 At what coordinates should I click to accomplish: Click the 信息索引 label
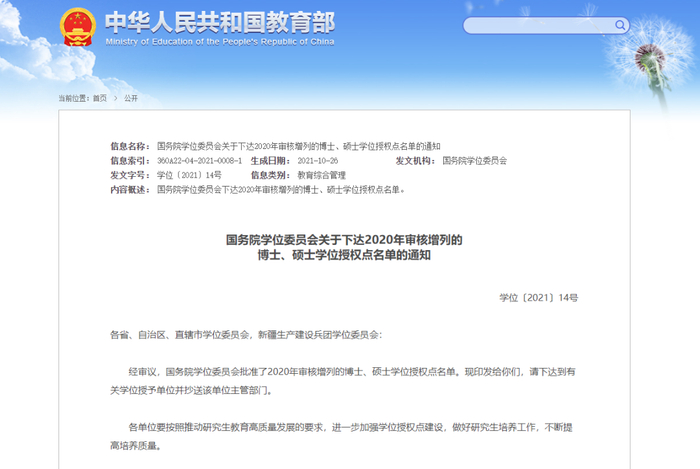click(129, 161)
